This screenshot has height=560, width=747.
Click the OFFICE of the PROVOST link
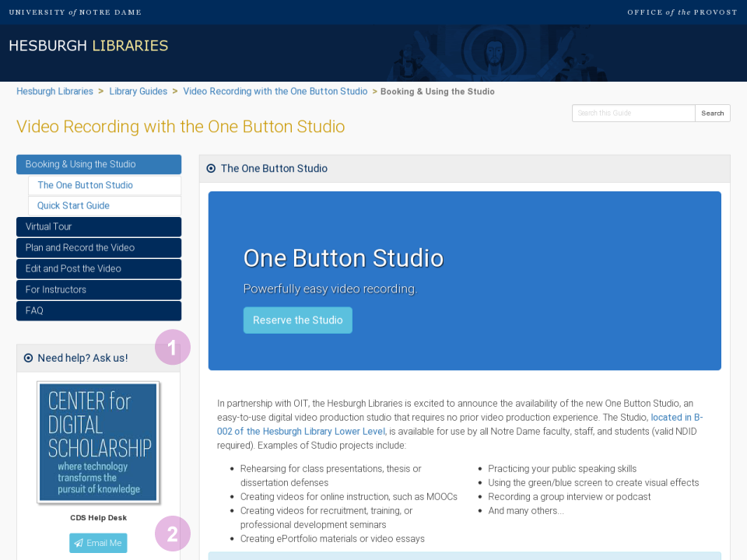pyautogui.click(x=682, y=12)
